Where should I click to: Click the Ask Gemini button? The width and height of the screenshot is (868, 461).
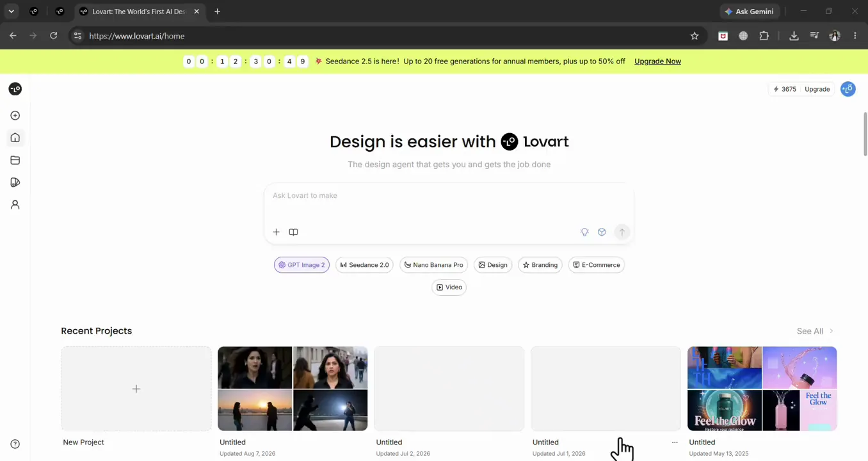(x=749, y=12)
